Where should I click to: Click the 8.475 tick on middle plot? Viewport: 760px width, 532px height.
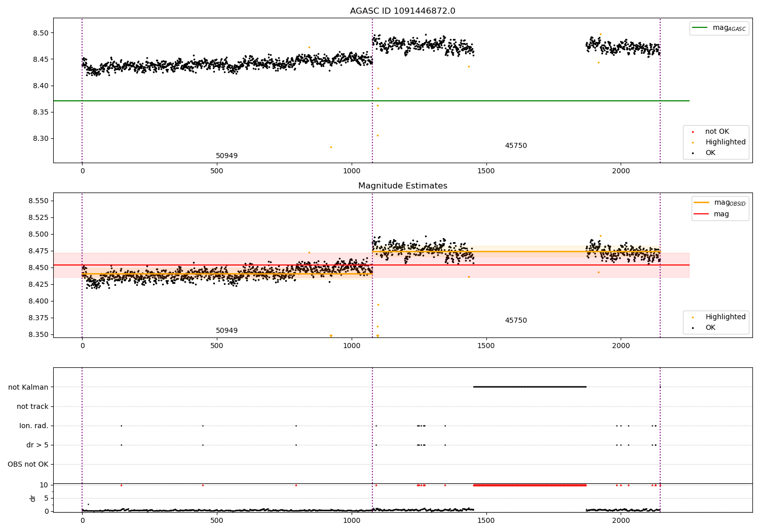[x=38, y=251]
